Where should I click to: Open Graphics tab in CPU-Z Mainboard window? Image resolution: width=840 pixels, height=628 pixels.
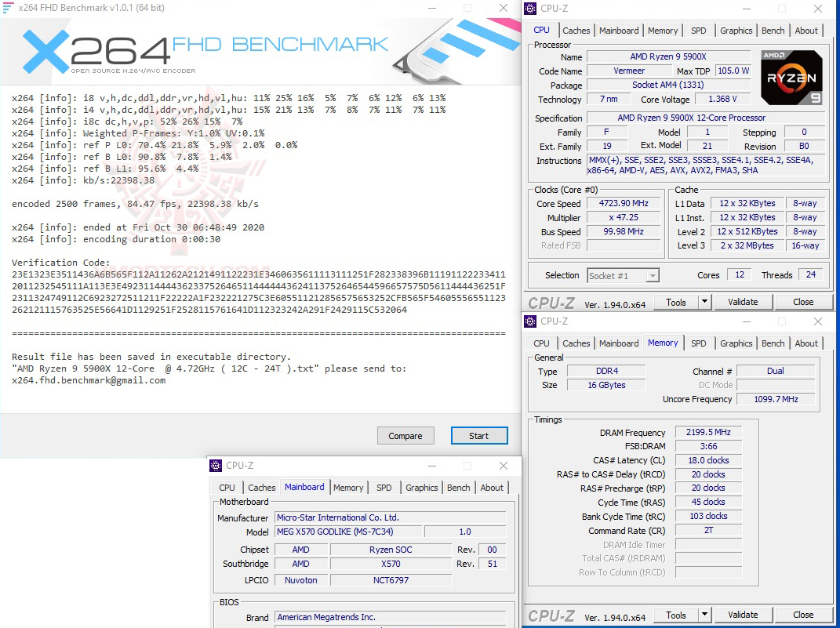[x=422, y=487]
